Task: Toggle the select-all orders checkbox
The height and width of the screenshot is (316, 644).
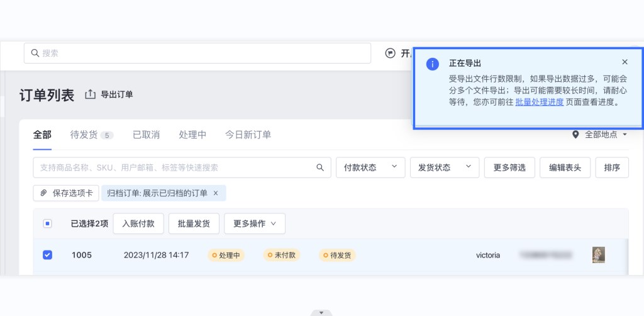Action: pos(47,223)
